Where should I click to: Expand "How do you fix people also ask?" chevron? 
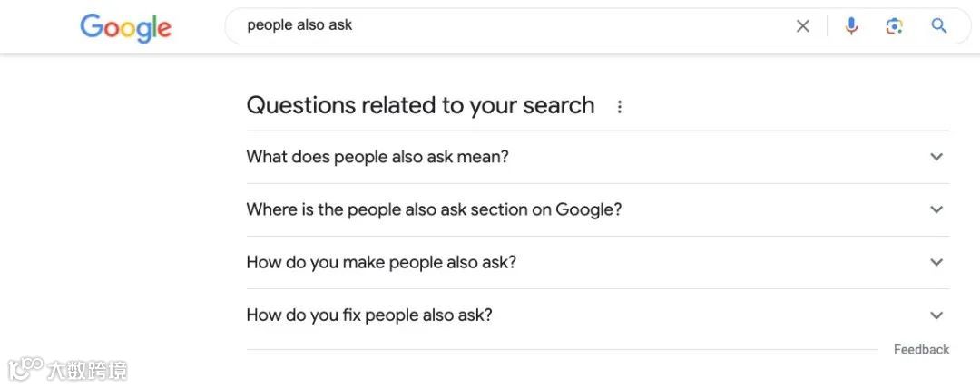(936, 315)
